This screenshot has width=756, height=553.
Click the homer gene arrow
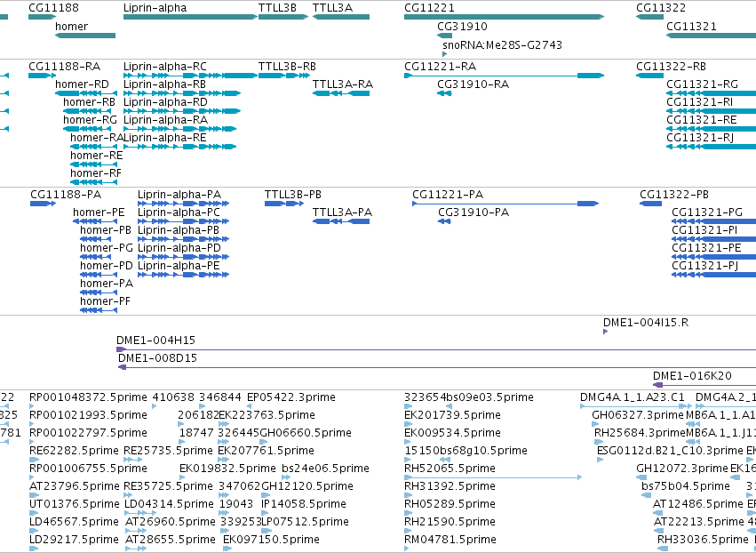point(85,36)
